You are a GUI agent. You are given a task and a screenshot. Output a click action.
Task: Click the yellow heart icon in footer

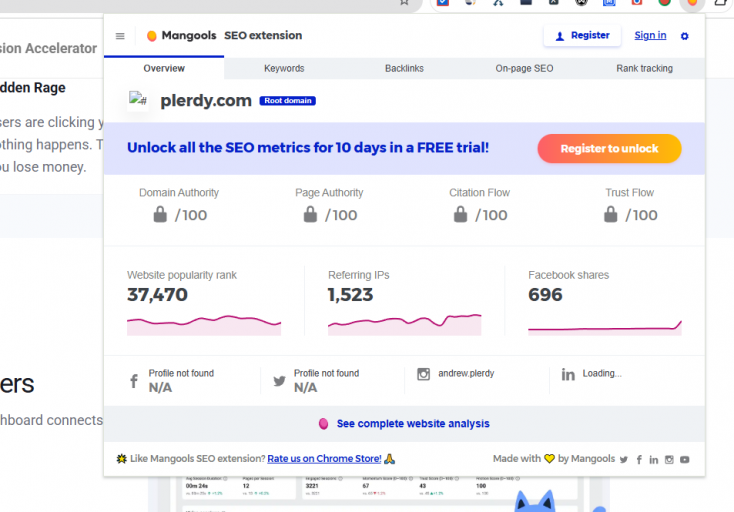click(549, 459)
